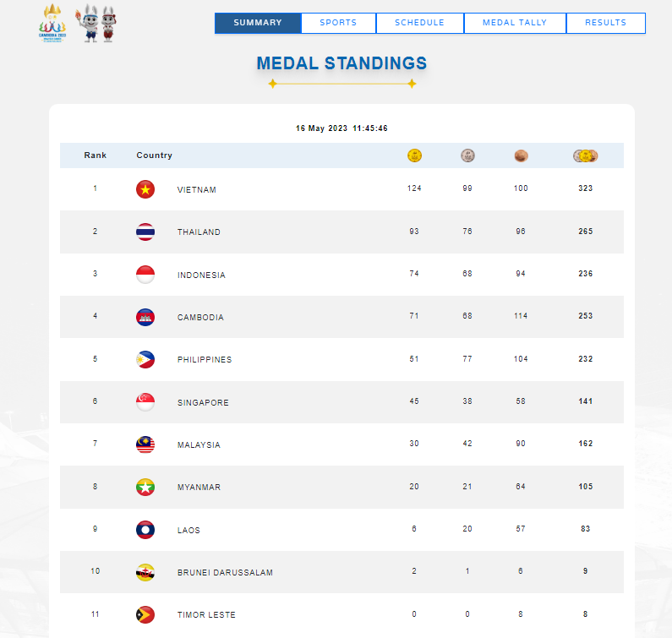672x638 pixels.
Task: Select the SINGAPORE country name
Action: [203, 403]
